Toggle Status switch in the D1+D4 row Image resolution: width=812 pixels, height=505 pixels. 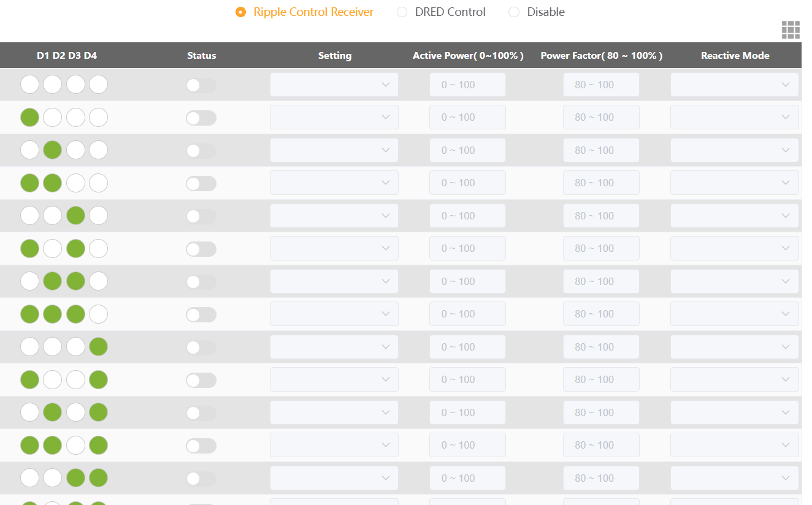pyautogui.click(x=201, y=380)
